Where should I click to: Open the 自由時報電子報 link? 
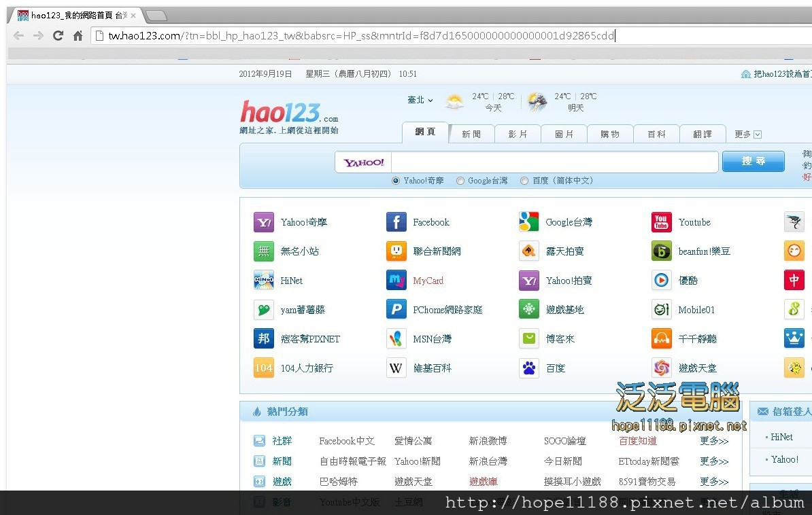pyautogui.click(x=353, y=461)
